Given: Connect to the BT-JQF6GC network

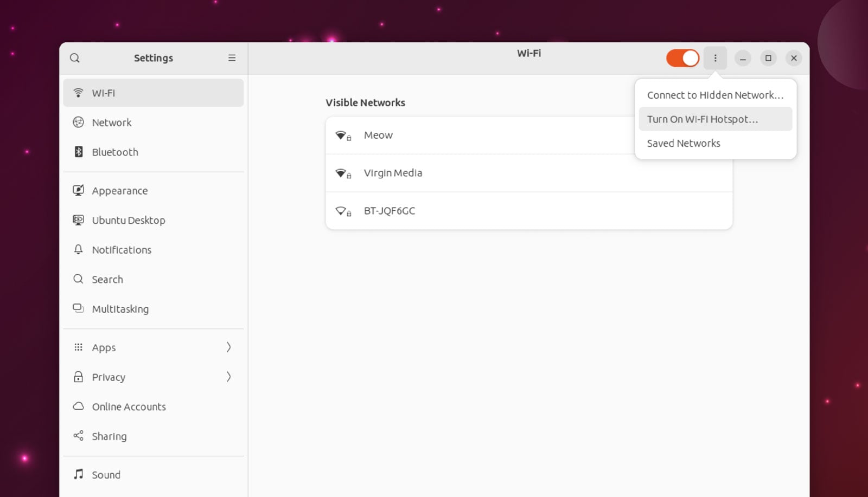Looking at the screenshot, I should point(529,211).
